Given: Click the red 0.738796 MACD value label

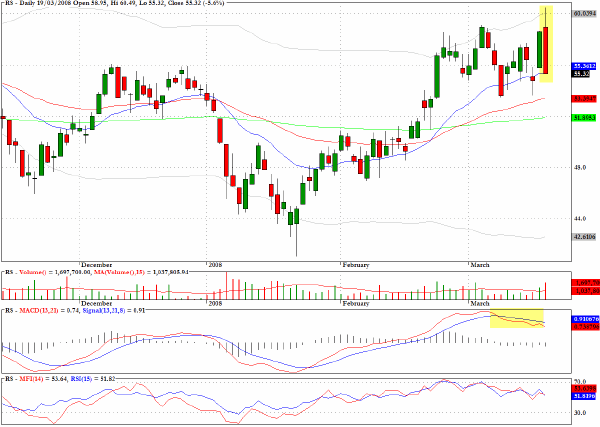Looking at the screenshot, I should point(585,327).
